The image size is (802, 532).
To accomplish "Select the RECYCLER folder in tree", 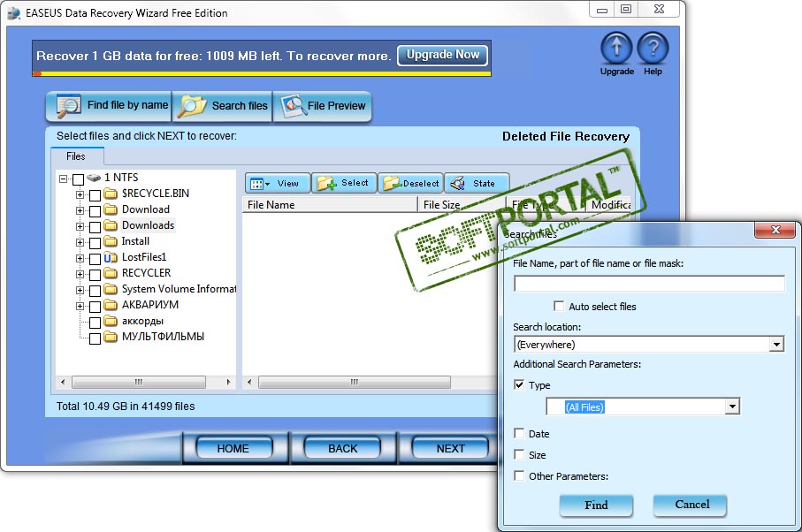I will [x=146, y=273].
